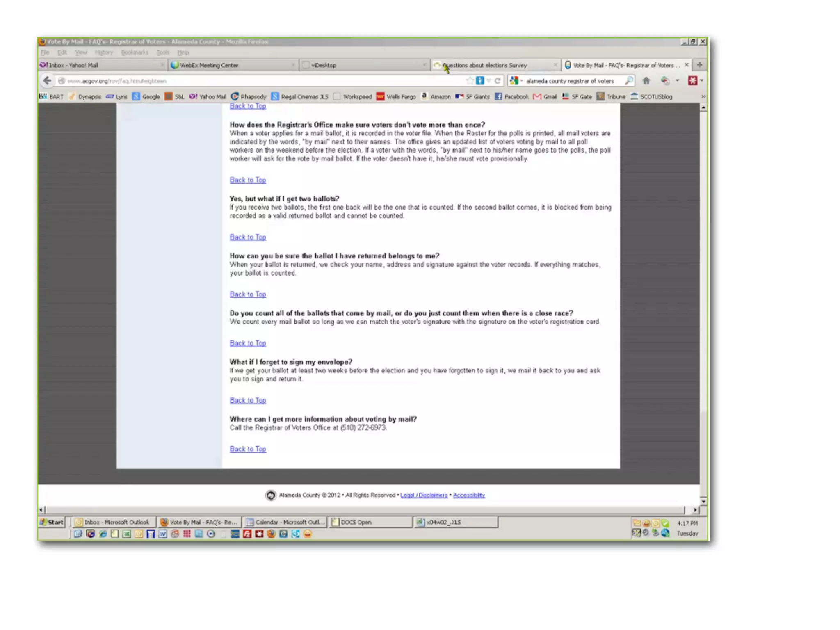Click the Home icon in toolbar
Image resolution: width=840 pixels, height=630 pixels.
(x=646, y=80)
